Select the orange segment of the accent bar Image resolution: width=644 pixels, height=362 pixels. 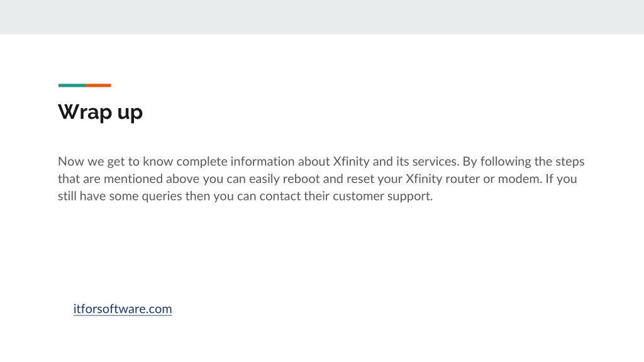point(97,85)
